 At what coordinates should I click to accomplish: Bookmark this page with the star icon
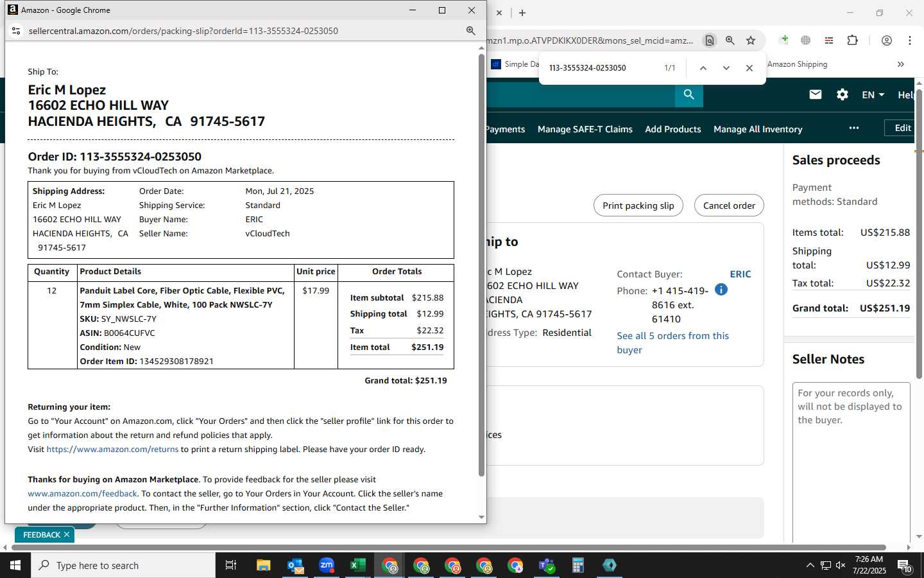click(751, 40)
